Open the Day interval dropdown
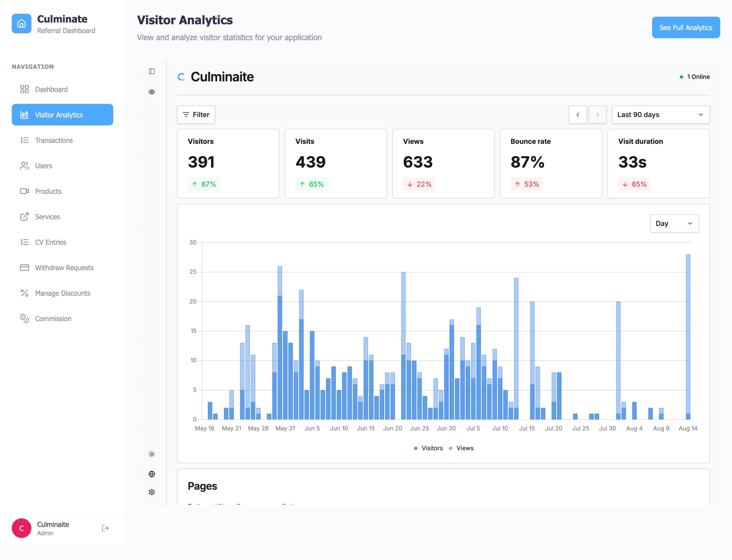 point(674,223)
